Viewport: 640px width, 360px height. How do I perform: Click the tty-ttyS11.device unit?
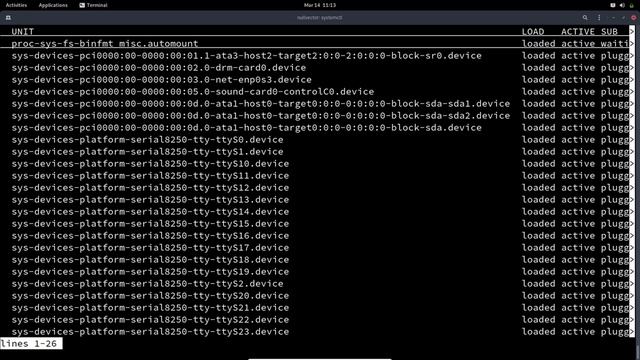[150, 176]
